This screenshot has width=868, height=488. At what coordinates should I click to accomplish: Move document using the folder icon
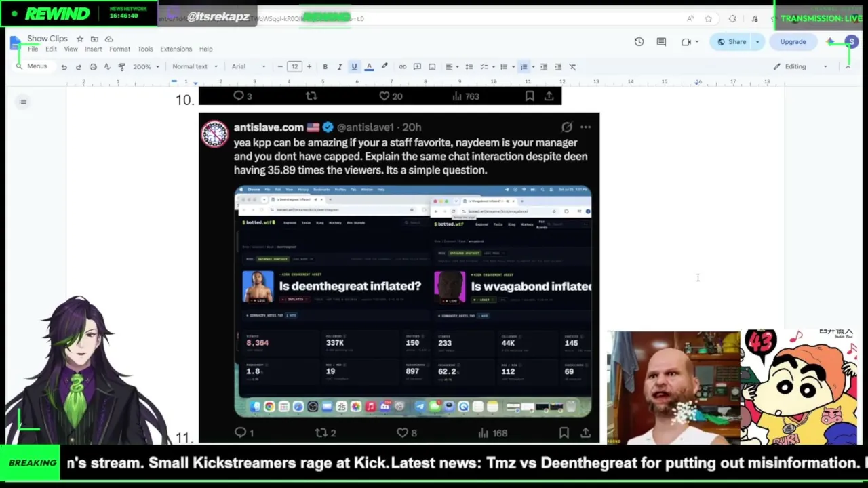[94, 39]
